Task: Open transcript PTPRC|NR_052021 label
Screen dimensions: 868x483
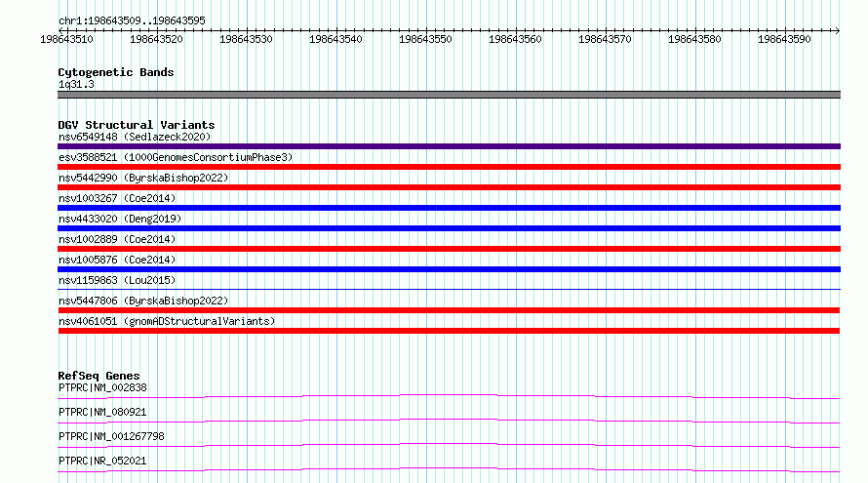Action: pos(102,461)
